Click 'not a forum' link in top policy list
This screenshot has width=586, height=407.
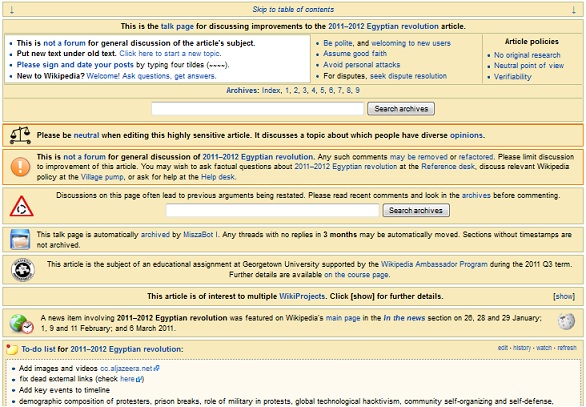point(64,43)
